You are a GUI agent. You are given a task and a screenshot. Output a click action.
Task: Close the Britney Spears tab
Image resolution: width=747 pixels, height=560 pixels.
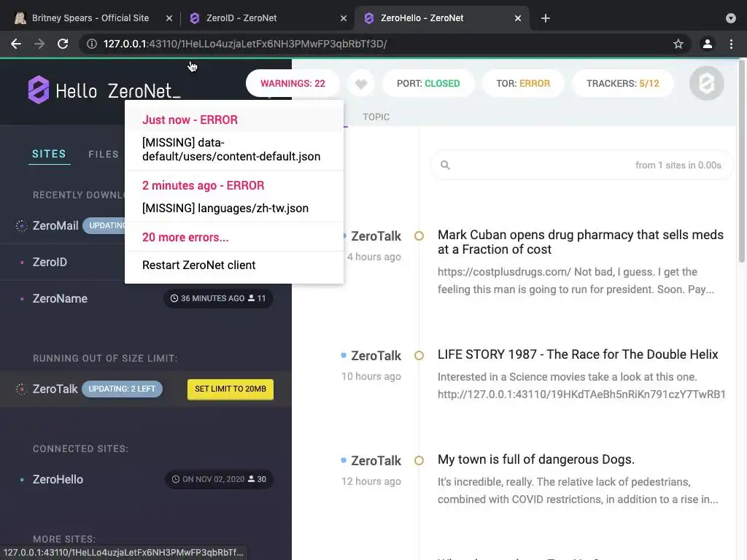(x=169, y=18)
